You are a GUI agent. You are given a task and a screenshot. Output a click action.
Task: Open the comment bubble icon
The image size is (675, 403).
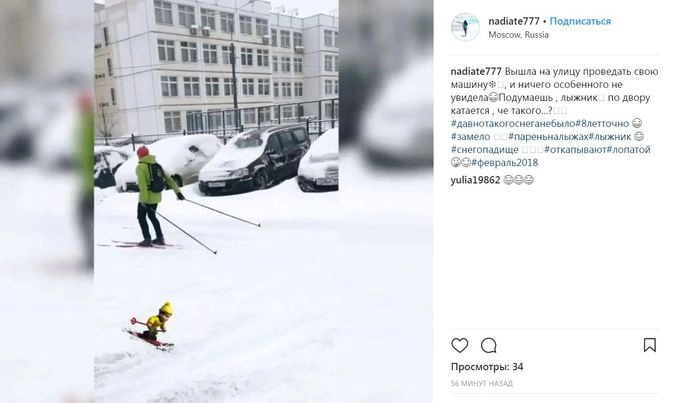tap(489, 345)
